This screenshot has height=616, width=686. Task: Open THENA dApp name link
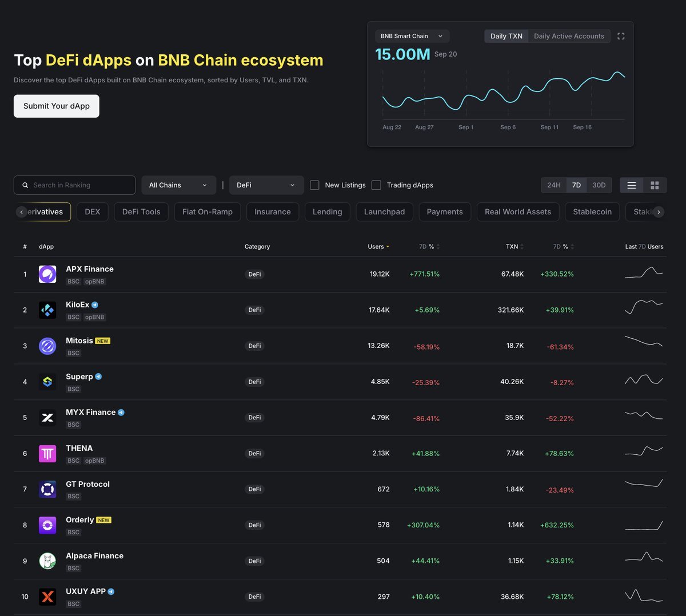(79, 449)
